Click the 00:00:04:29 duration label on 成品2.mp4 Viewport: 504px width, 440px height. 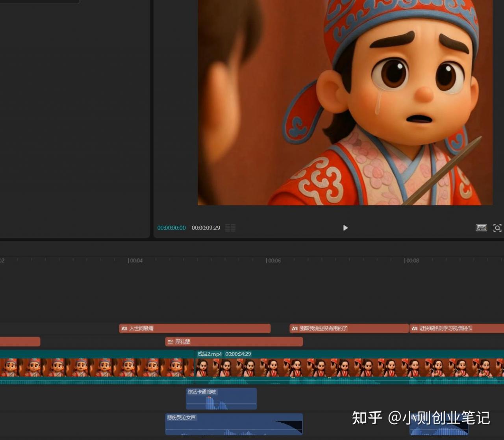(238, 354)
